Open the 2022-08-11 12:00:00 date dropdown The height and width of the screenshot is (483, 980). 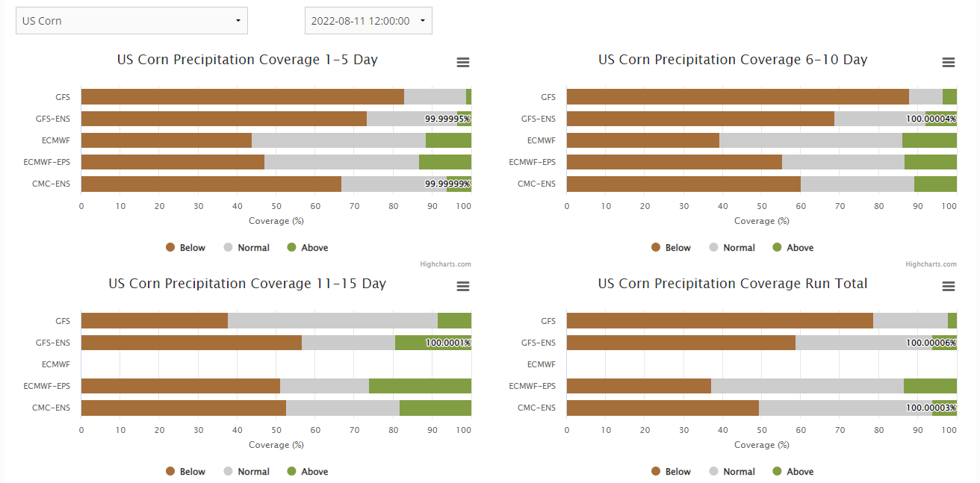(x=368, y=21)
